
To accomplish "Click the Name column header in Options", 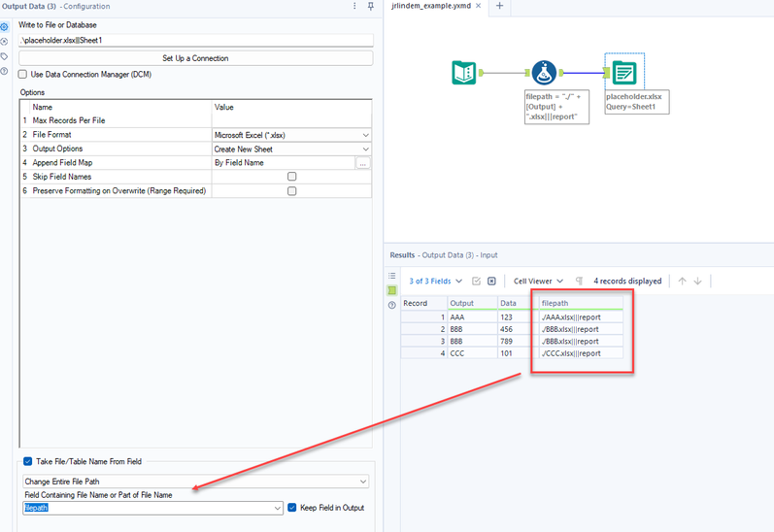I will pos(43,107).
